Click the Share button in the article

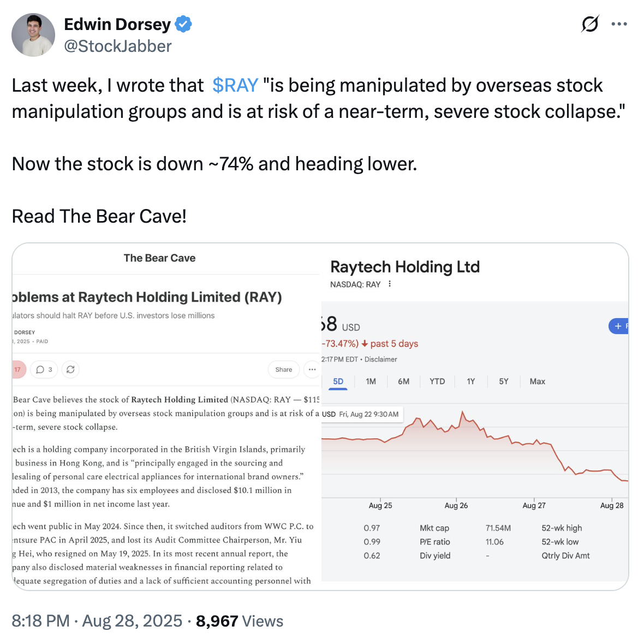[x=283, y=369]
